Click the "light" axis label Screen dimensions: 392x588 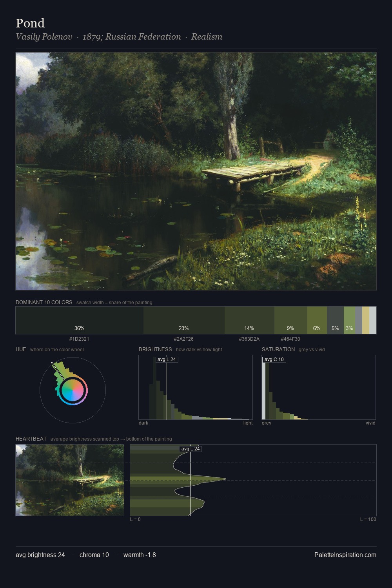[248, 423]
